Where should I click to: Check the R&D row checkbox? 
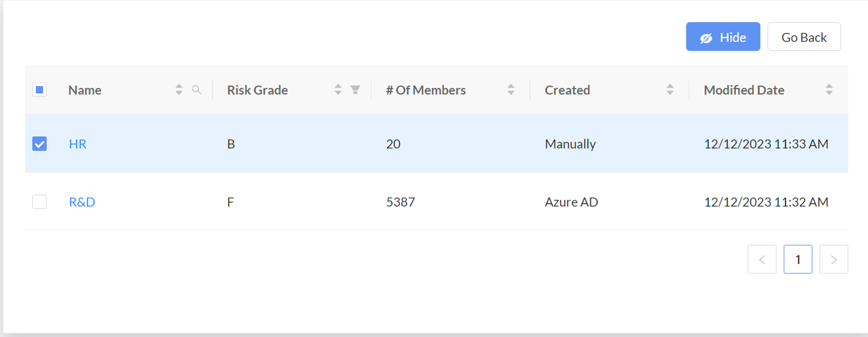tap(39, 202)
